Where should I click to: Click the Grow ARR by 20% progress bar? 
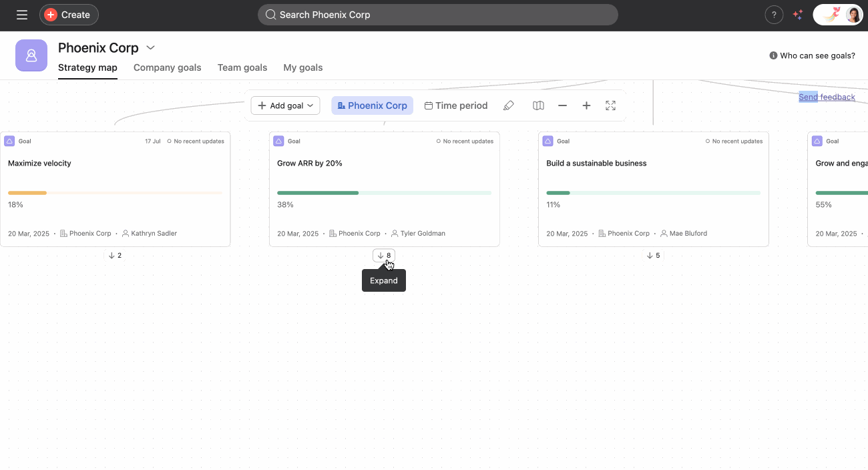pos(384,193)
